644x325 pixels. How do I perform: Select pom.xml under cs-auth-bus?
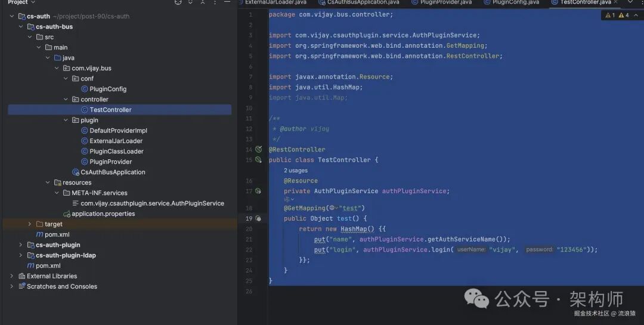57,234
